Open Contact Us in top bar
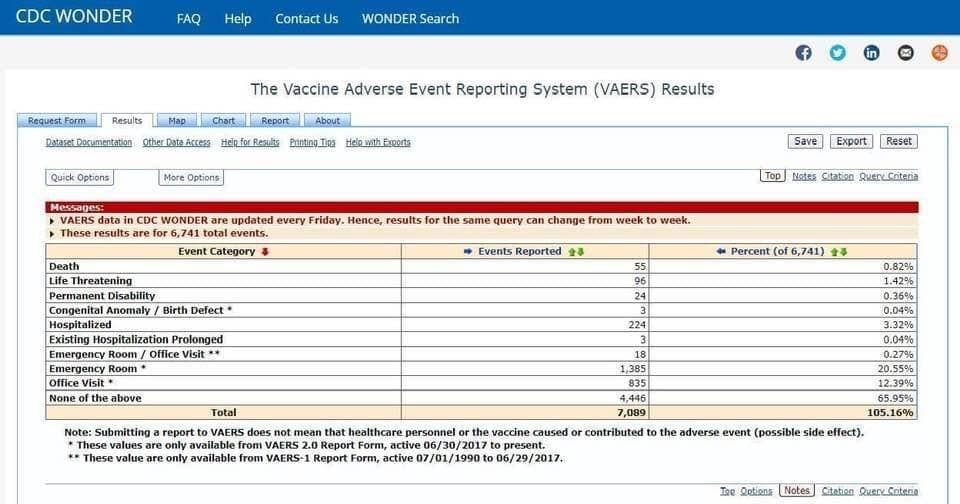The image size is (960, 504). pyautogui.click(x=307, y=19)
